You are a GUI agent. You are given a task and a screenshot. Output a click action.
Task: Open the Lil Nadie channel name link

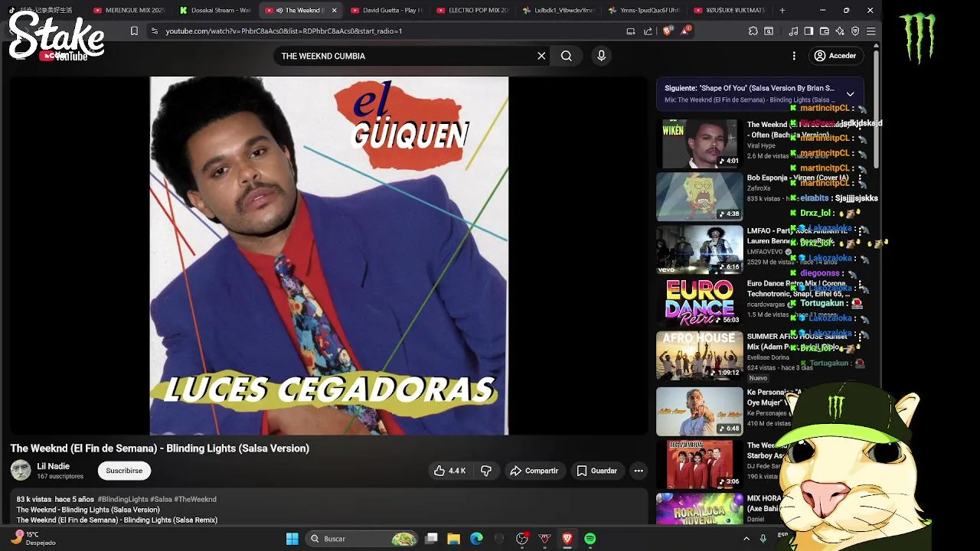pos(54,466)
